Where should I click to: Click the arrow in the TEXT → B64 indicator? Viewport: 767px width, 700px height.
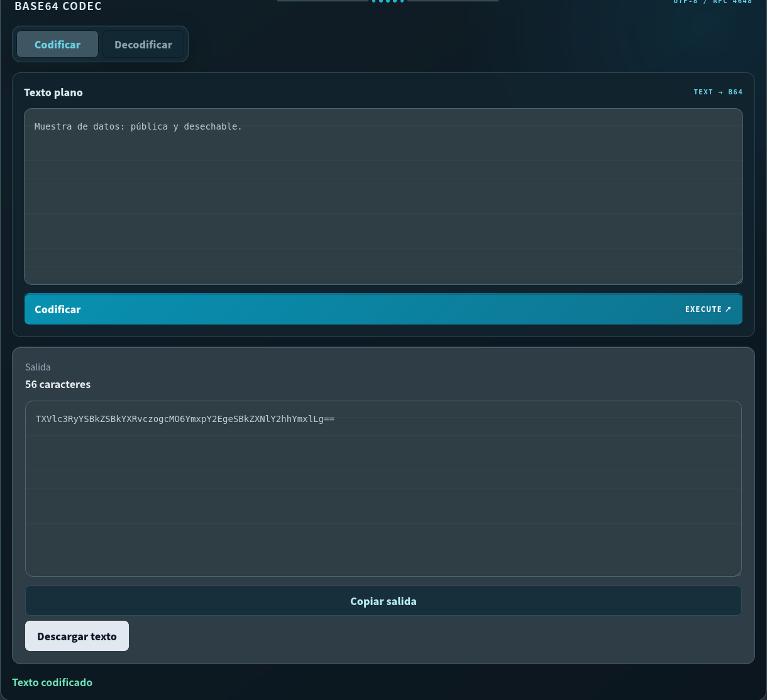(x=720, y=92)
